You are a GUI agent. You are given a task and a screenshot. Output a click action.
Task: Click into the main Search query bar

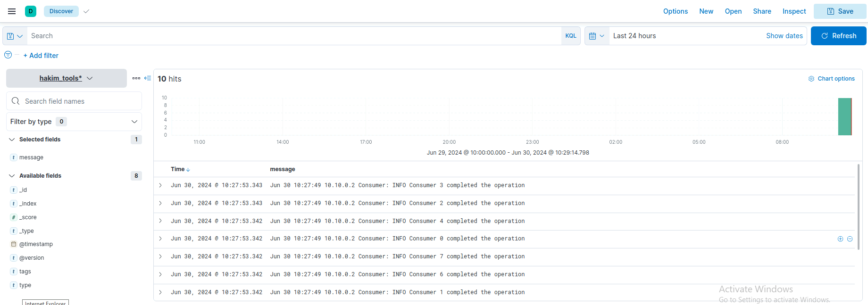[294, 36]
